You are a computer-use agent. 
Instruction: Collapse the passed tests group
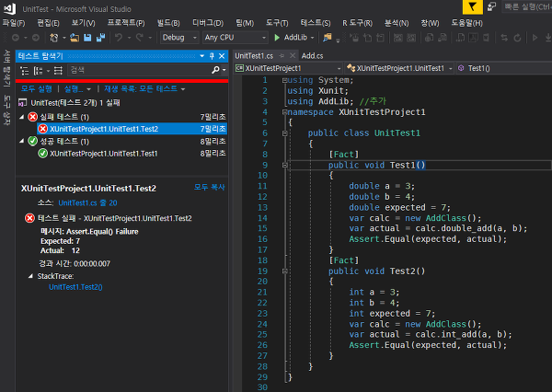(22, 141)
